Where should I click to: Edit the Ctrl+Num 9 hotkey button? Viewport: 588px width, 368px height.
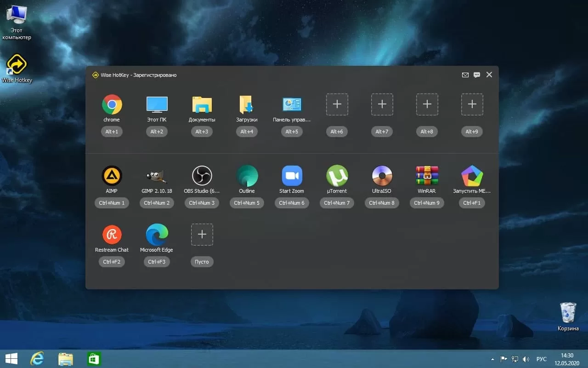427,203
